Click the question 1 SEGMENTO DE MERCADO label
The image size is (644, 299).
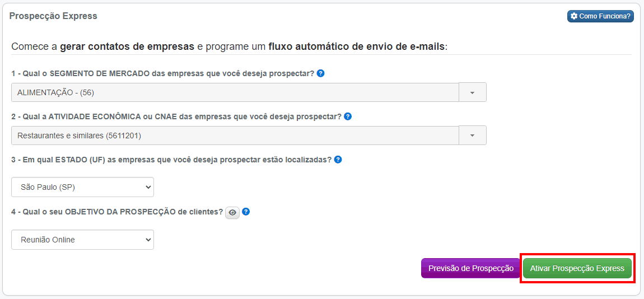162,74
